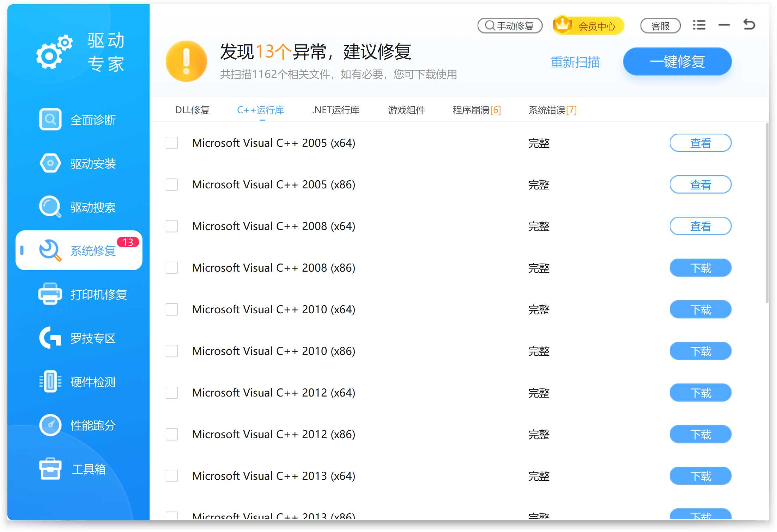Image resolution: width=777 pixels, height=532 pixels.
Task: Open the 游戏组件 tab
Action: pyautogui.click(x=406, y=110)
